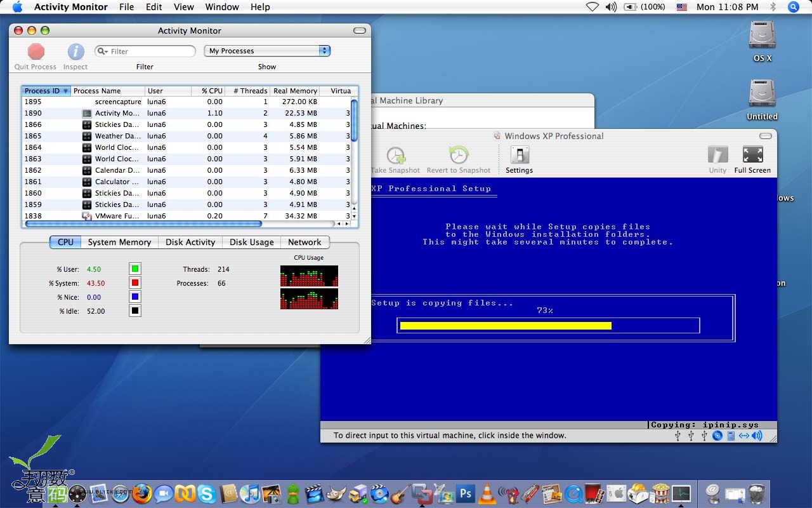
Task: Sort by the # Threads column header
Action: point(248,91)
